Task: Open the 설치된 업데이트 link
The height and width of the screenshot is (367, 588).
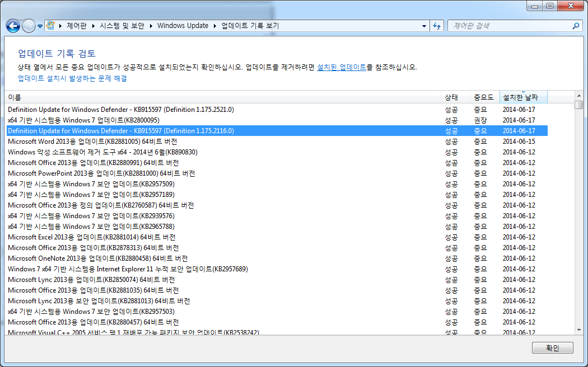Action: point(341,67)
